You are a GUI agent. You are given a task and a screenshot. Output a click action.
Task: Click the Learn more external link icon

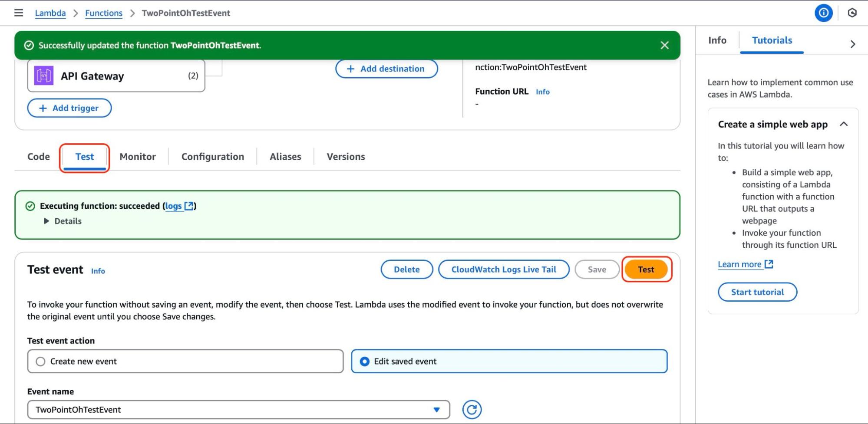point(769,264)
